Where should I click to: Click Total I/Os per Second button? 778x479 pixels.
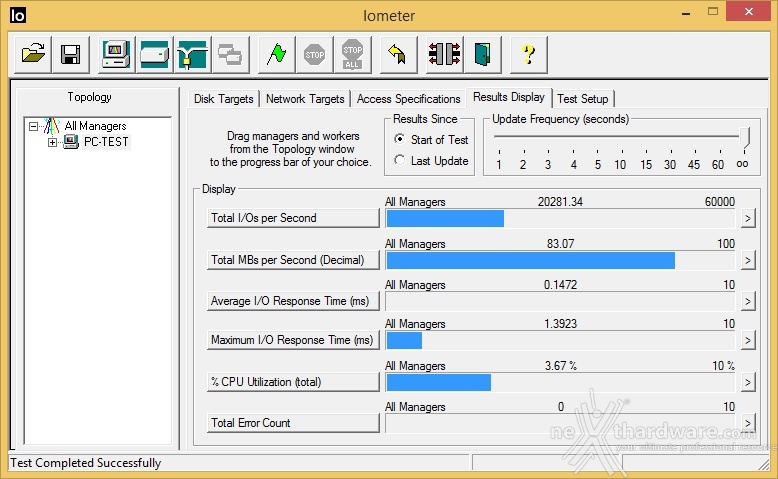tap(293, 218)
